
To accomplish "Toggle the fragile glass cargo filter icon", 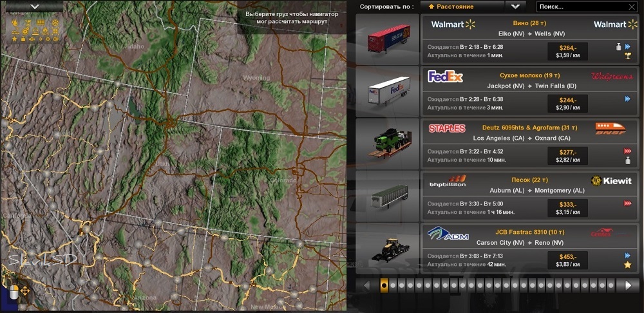I will pos(28,23).
